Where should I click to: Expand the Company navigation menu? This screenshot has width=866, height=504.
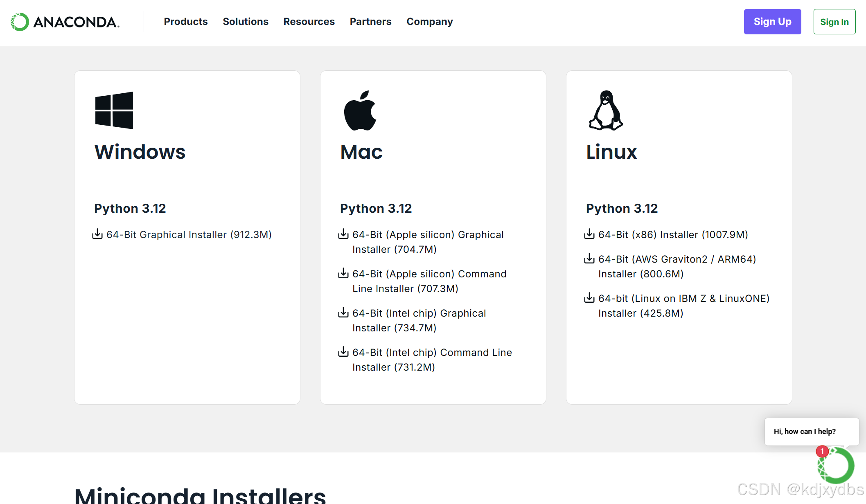tap(430, 22)
